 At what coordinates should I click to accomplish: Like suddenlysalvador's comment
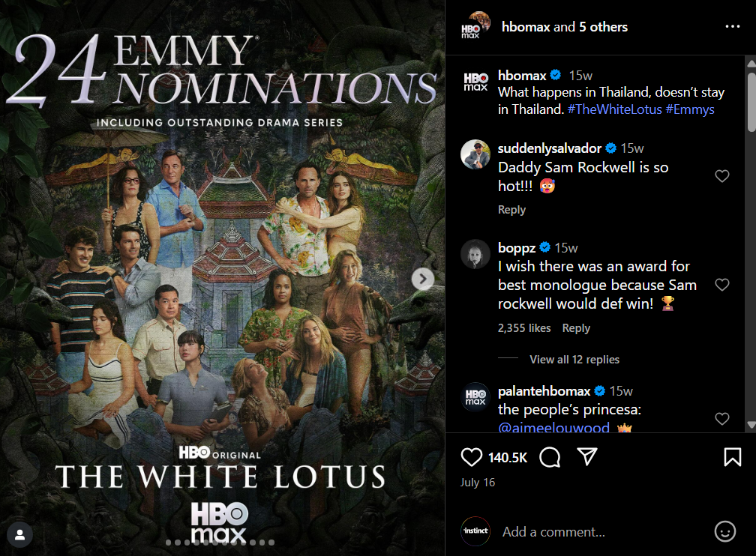tap(721, 176)
